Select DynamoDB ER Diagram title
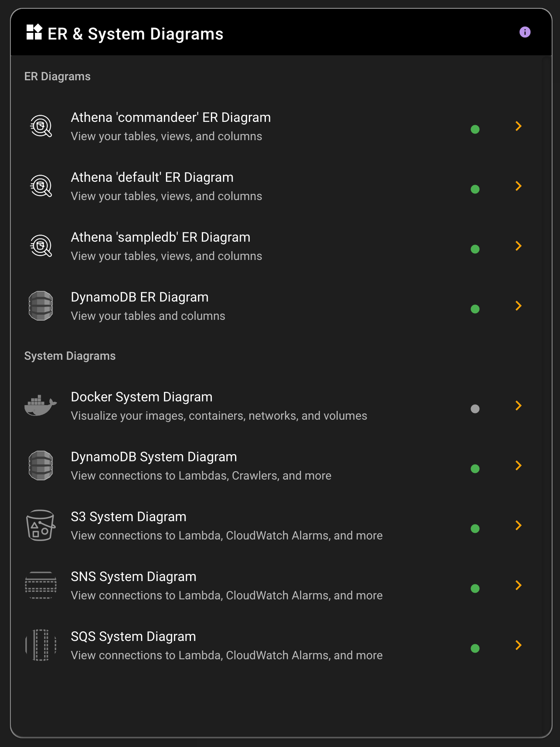This screenshot has height=747, width=560. pos(140,297)
